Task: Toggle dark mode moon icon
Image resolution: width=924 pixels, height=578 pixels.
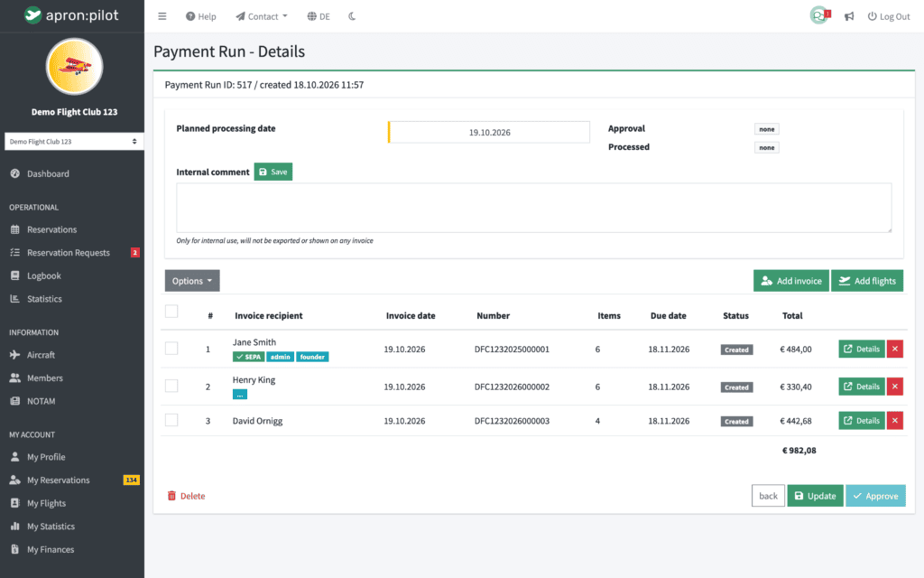Action: pos(352,16)
